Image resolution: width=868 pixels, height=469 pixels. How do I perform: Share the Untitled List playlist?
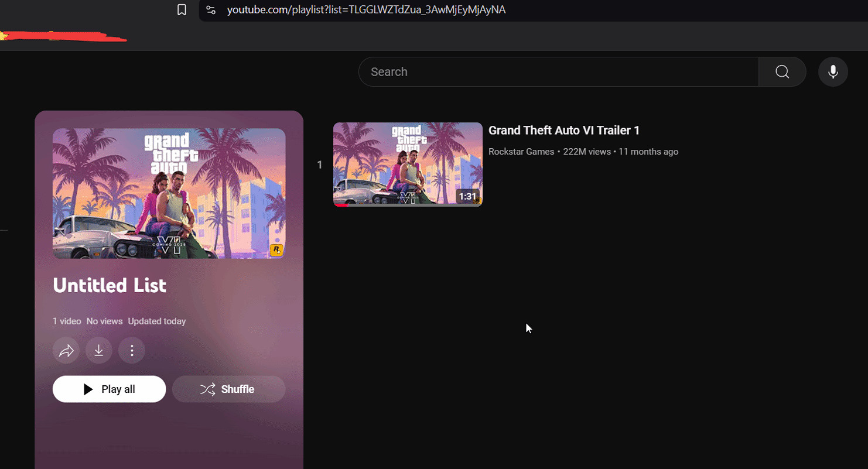[66, 351]
